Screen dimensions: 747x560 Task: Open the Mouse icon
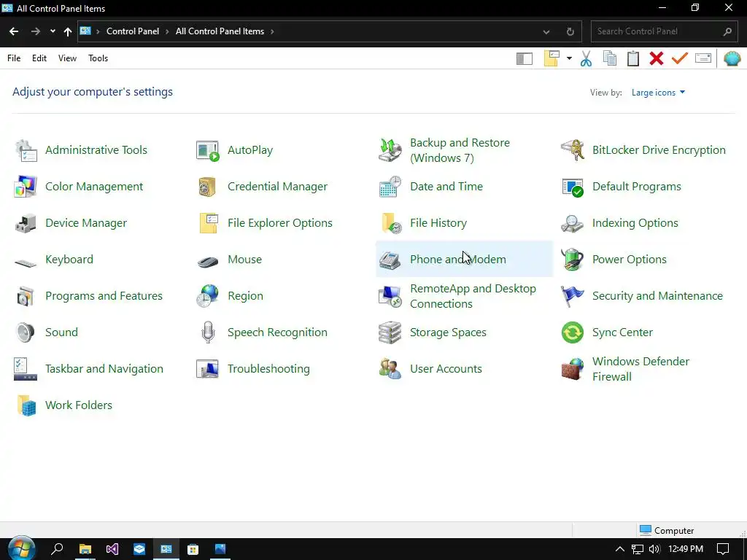pos(208,260)
